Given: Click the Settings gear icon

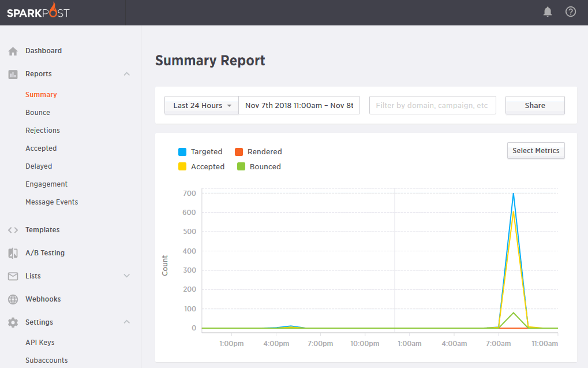Looking at the screenshot, I should tap(13, 322).
